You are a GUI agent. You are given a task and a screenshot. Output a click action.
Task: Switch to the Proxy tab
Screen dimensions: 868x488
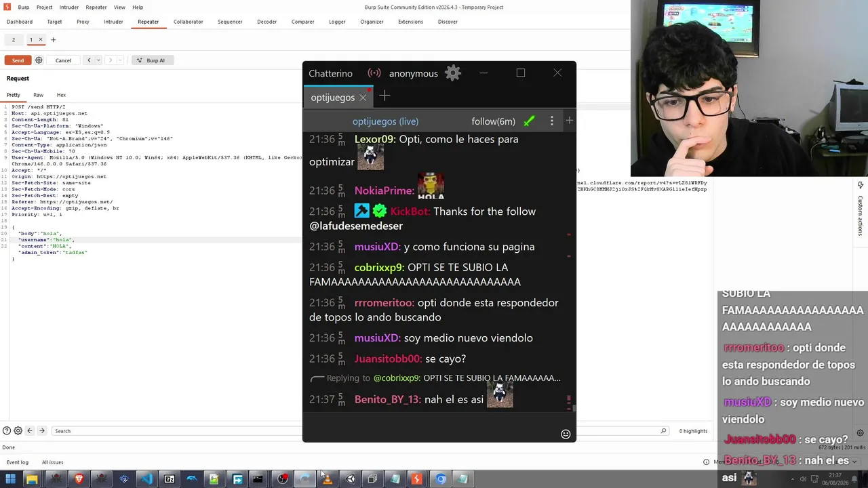(83, 22)
